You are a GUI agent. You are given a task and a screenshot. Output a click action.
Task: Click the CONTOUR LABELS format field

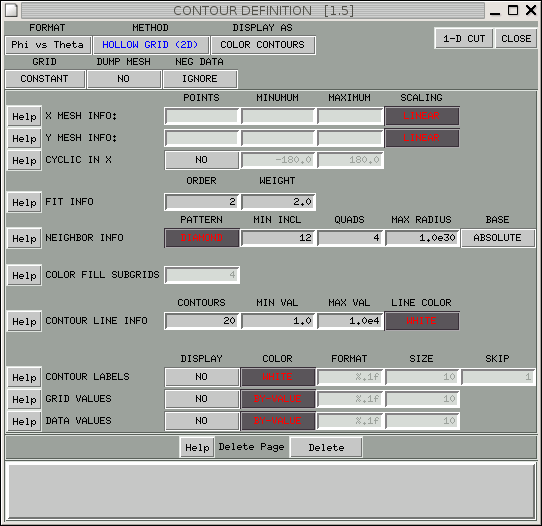(x=351, y=377)
